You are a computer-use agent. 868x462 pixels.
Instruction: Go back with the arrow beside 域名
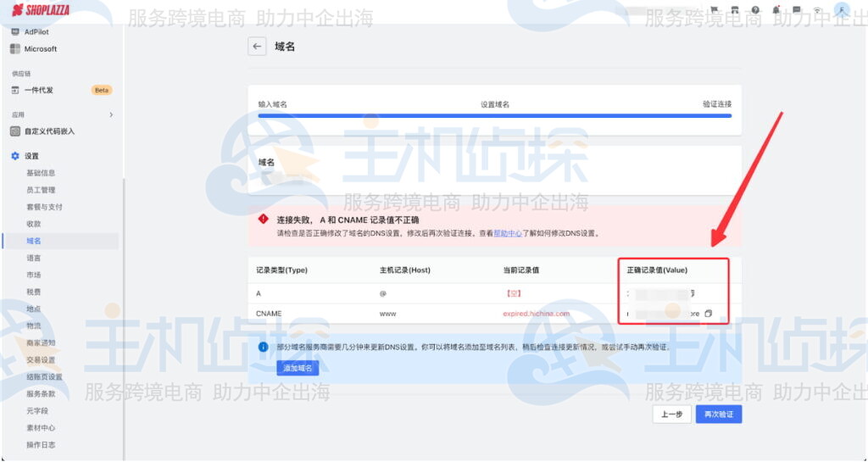pyautogui.click(x=257, y=47)
